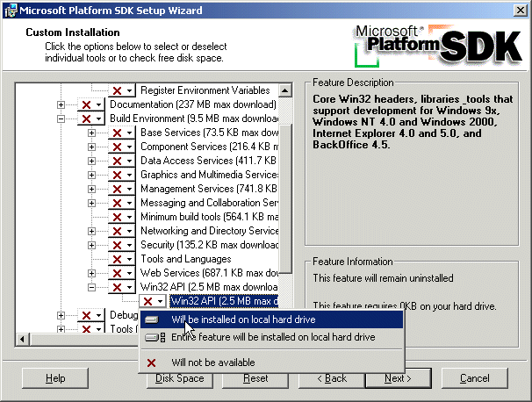Screen dimensions: 532x402
Task: Expand Messaging and Collaboration Services node
Action: click(91, 204)
